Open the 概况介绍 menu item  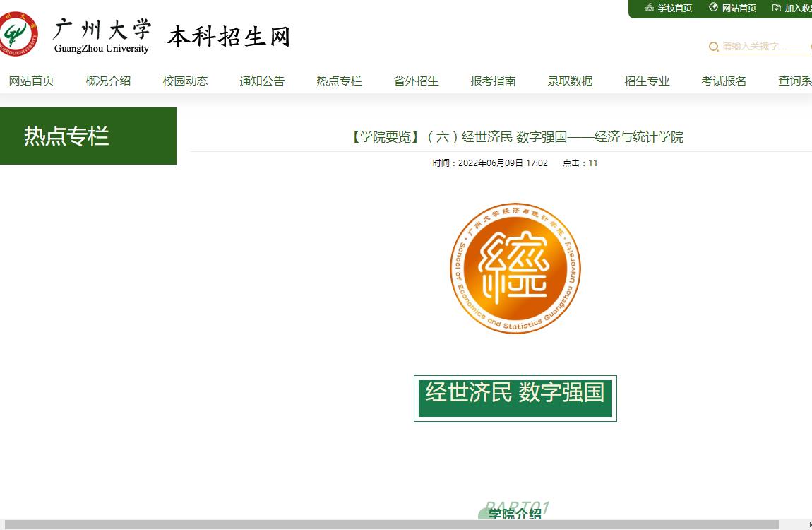(x=108, y=81)
